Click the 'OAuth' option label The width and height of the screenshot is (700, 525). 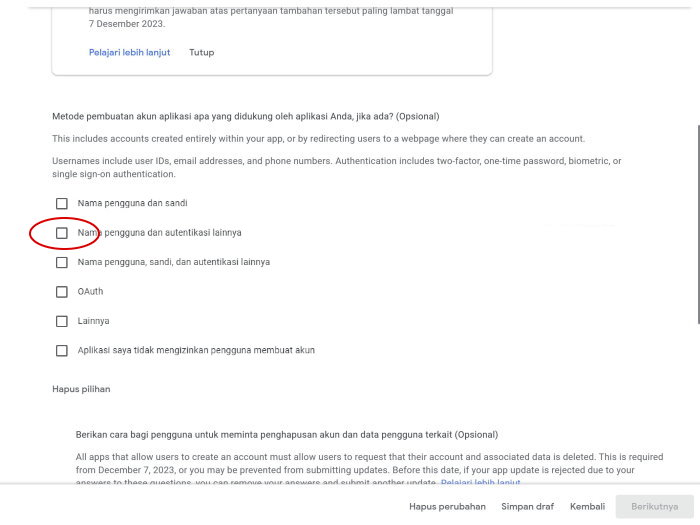[91, 292]
